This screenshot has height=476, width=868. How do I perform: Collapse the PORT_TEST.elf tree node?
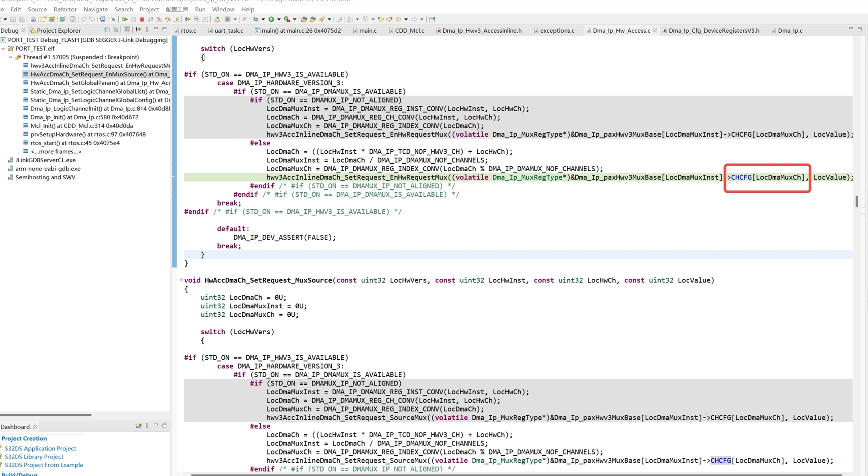coord(4,48)
